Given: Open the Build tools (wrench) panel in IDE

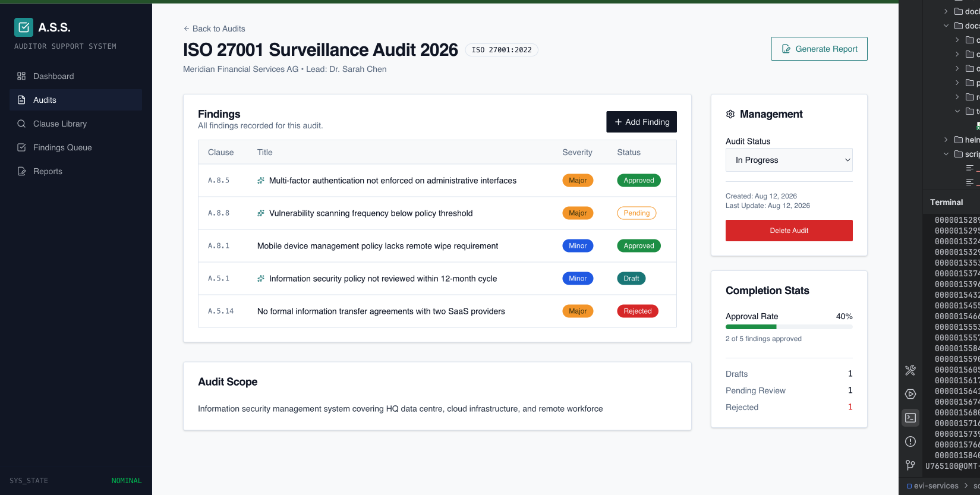Looking at the screenshot, I should click(910, 370).
